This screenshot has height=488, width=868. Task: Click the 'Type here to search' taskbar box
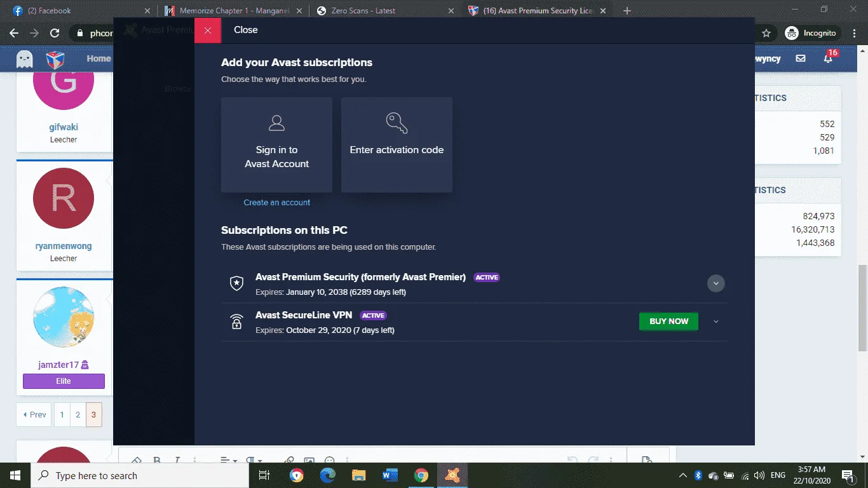(x=140, y=475)
